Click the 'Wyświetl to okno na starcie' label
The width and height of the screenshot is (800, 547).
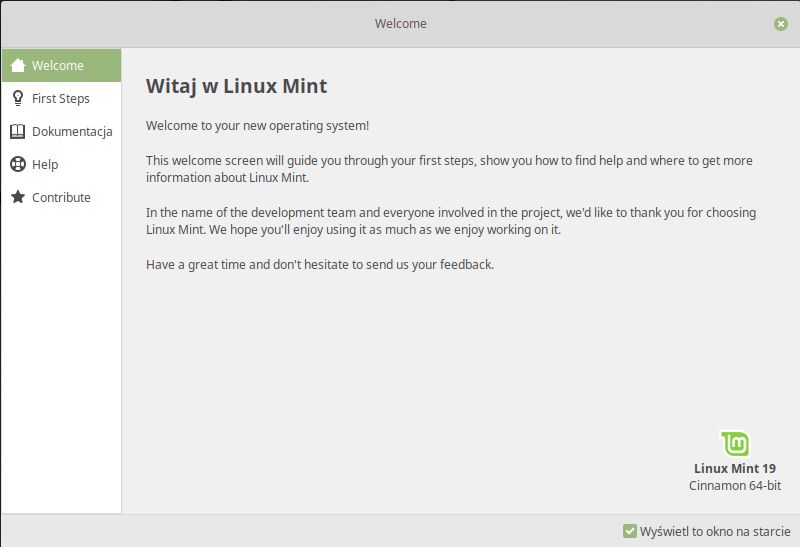715,531
